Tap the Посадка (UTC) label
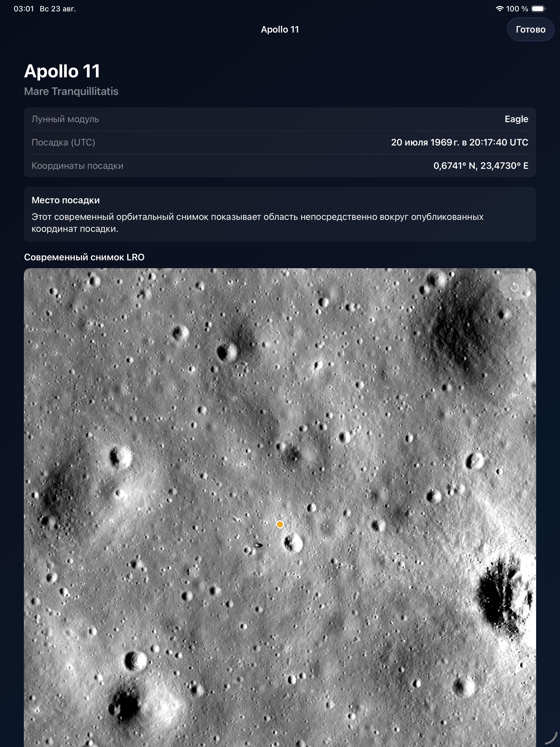The height and width of the screenshot is (747, 560). point(63,142)
